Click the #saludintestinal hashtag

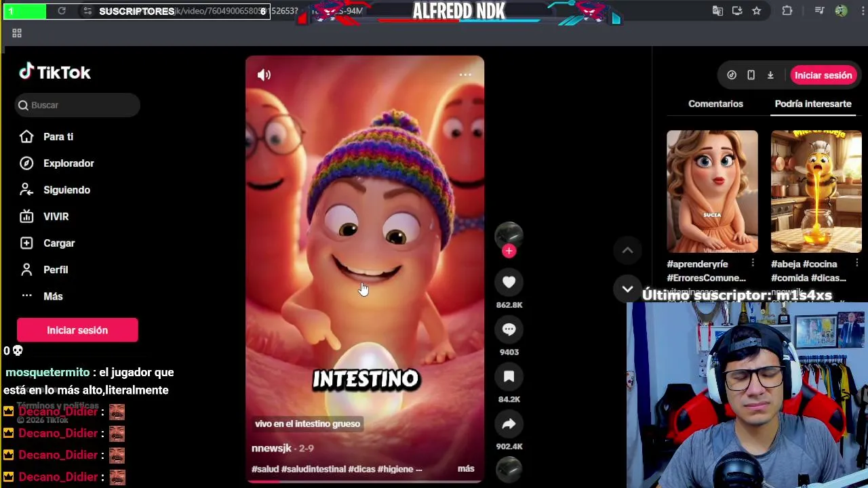(x=313, y=469)
